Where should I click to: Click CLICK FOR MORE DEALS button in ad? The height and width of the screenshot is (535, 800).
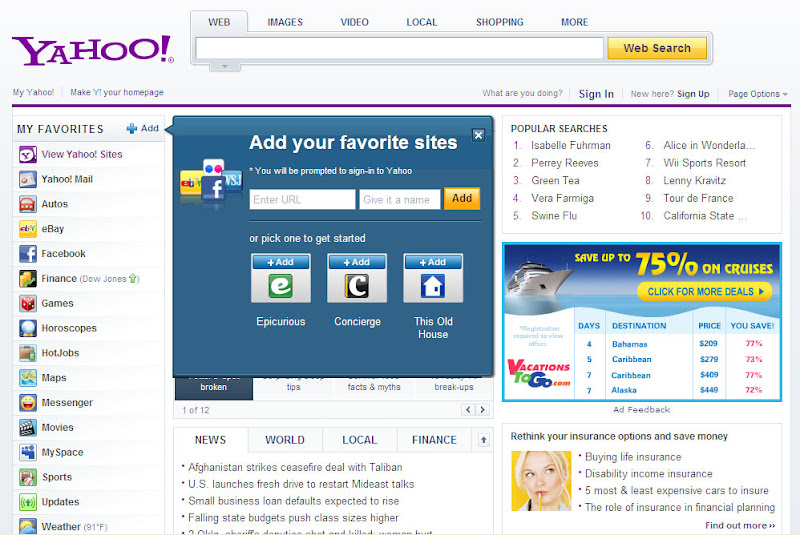coord(705,292)
